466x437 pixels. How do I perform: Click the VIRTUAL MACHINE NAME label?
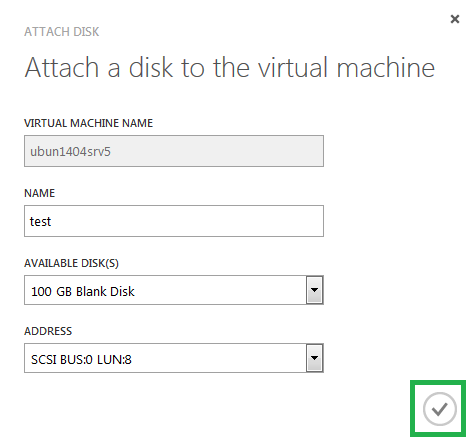point(88,123)
